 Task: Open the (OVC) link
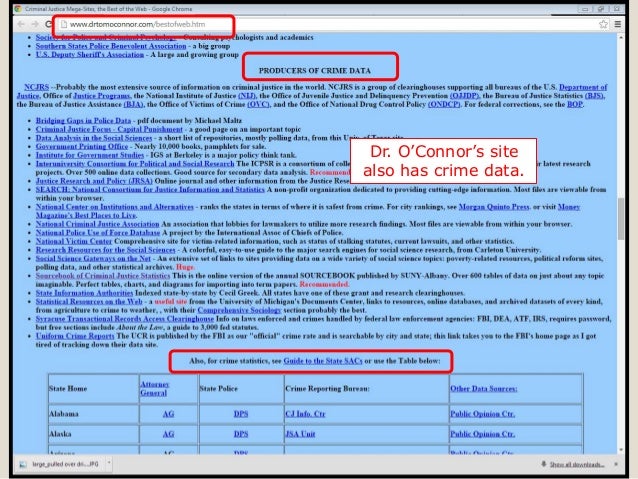point(258,104)
